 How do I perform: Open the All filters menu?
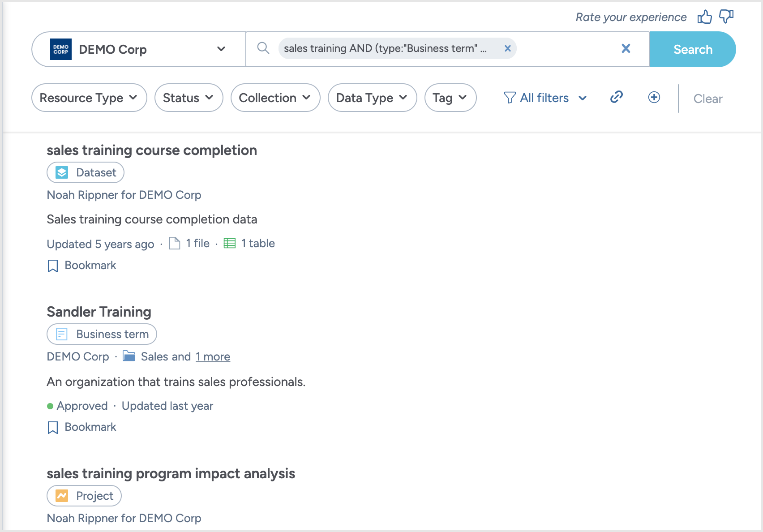[545, 98]
